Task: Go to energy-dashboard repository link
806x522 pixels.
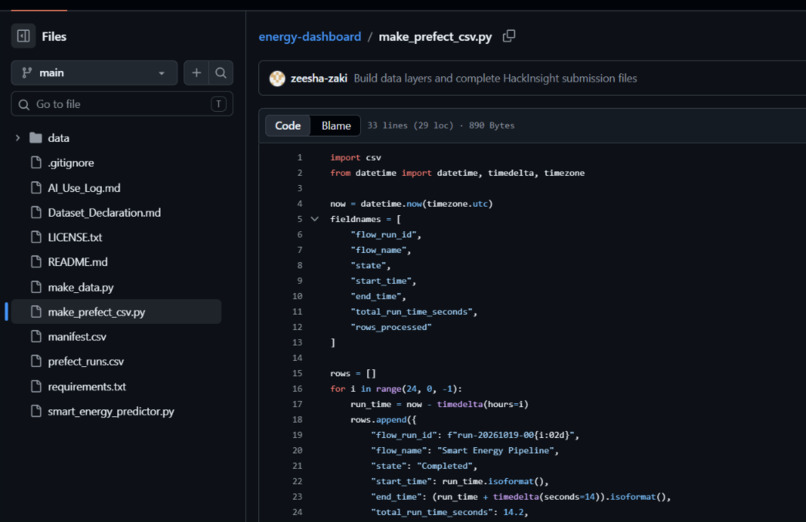Action: click(309, 36)
